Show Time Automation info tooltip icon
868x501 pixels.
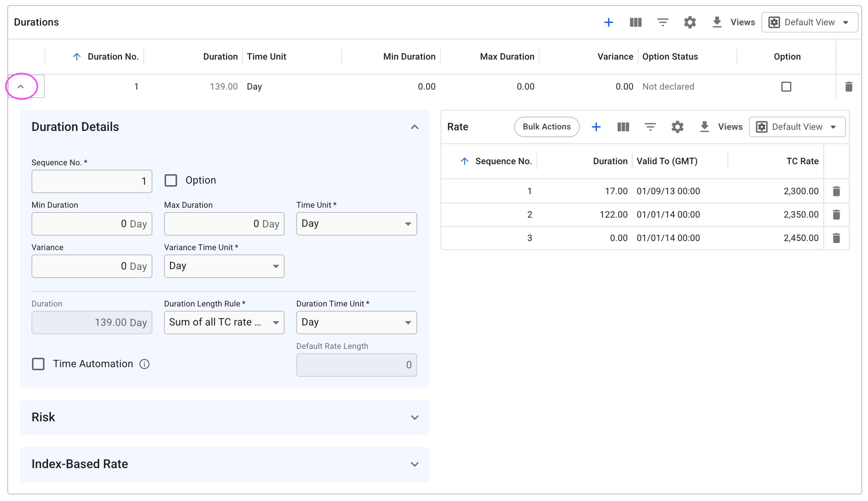coord(144,364)
